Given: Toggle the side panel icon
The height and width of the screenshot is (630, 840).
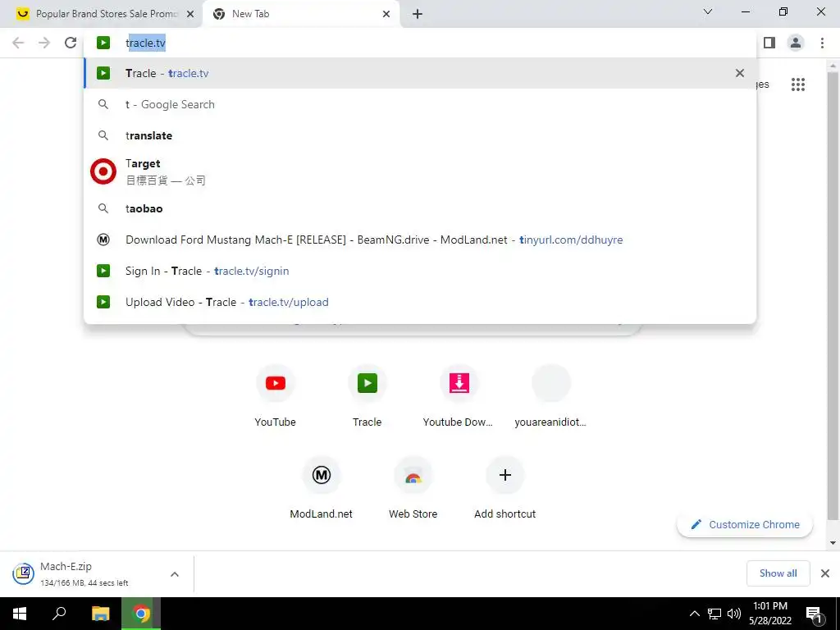Looking at the screenshot, I should pos(769,43).
